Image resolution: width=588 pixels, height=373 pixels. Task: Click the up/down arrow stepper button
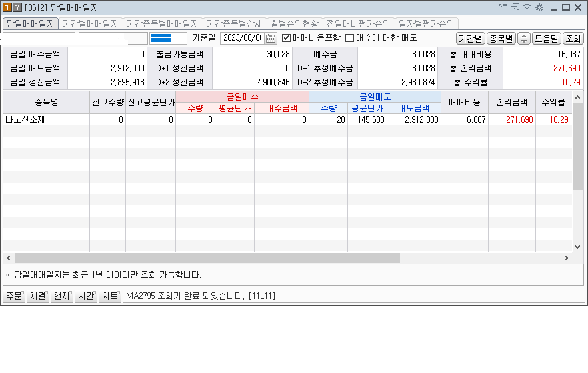tap(524, 39)
